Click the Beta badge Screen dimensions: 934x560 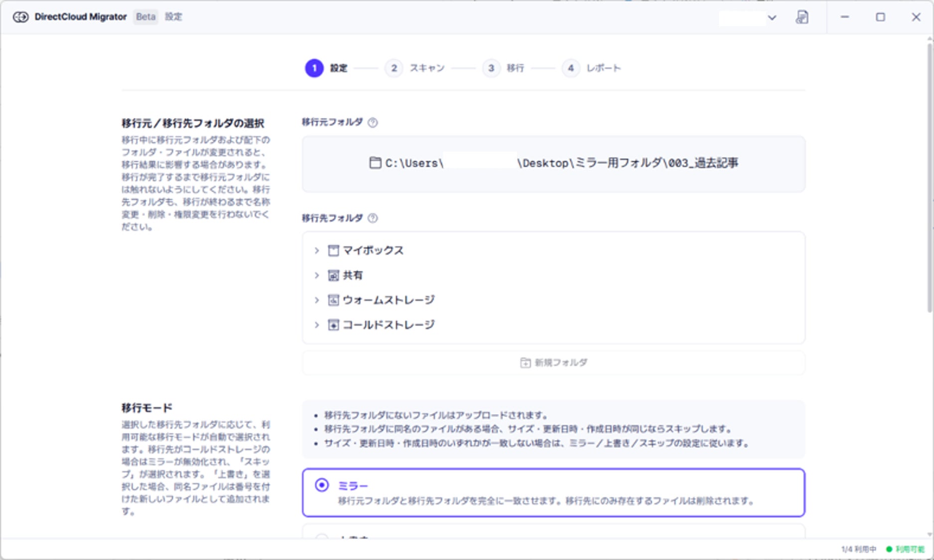(145, 17)
